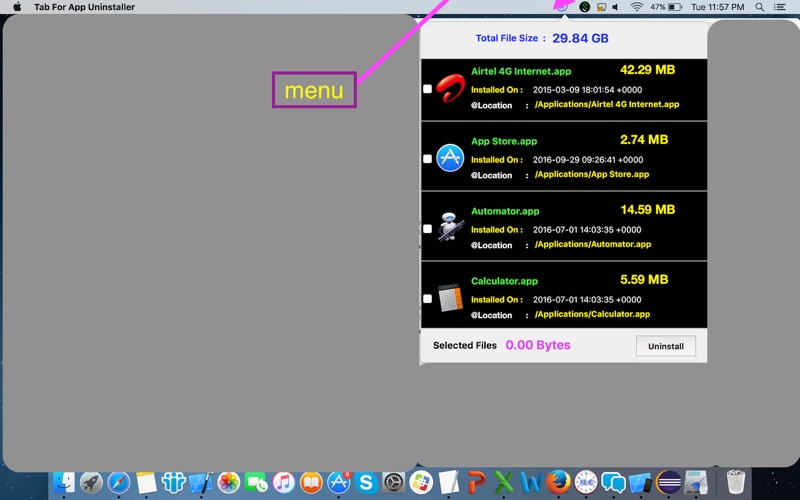Open Notes from the Dock
Viewport: 800px width, 500px height.
(146, 482)
